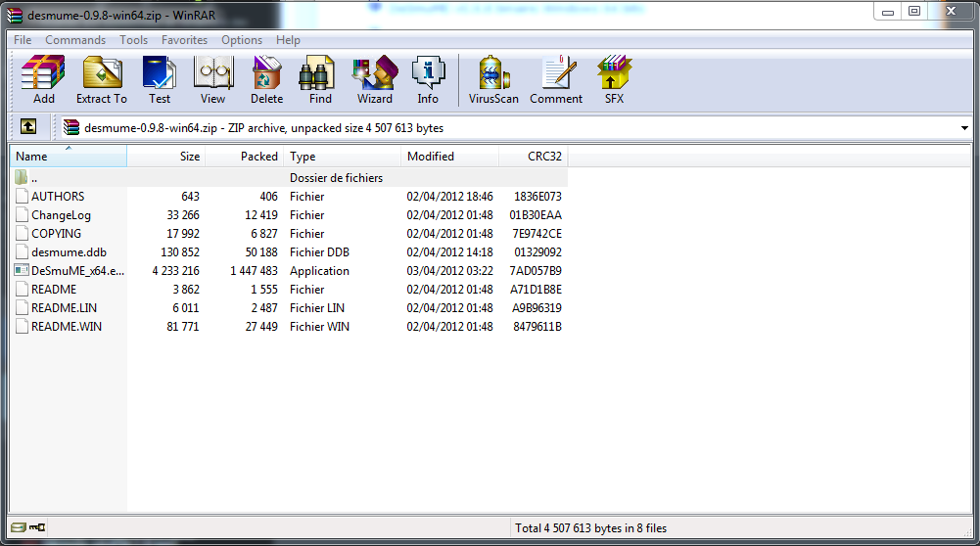
Task: Click CRC32 value 1836E073
Action: coord(537,197)
